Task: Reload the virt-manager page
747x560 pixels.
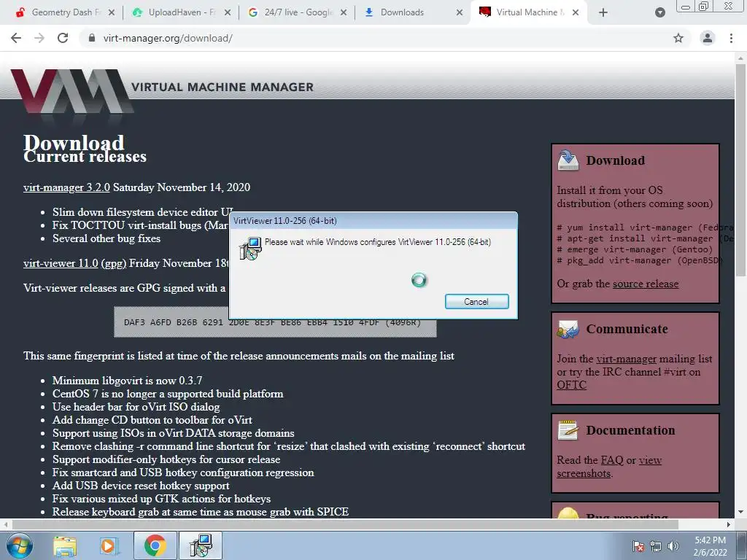Action: tap(63, 38)
